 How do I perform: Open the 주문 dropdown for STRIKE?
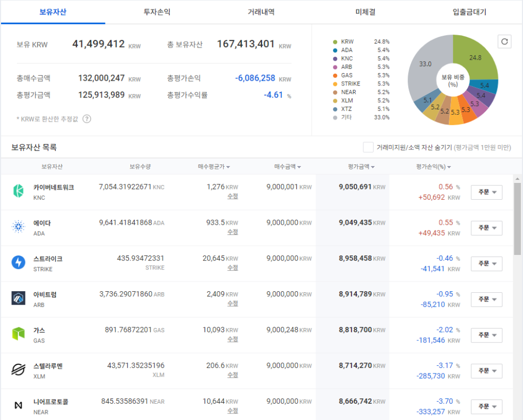click(x=487, y=264)
